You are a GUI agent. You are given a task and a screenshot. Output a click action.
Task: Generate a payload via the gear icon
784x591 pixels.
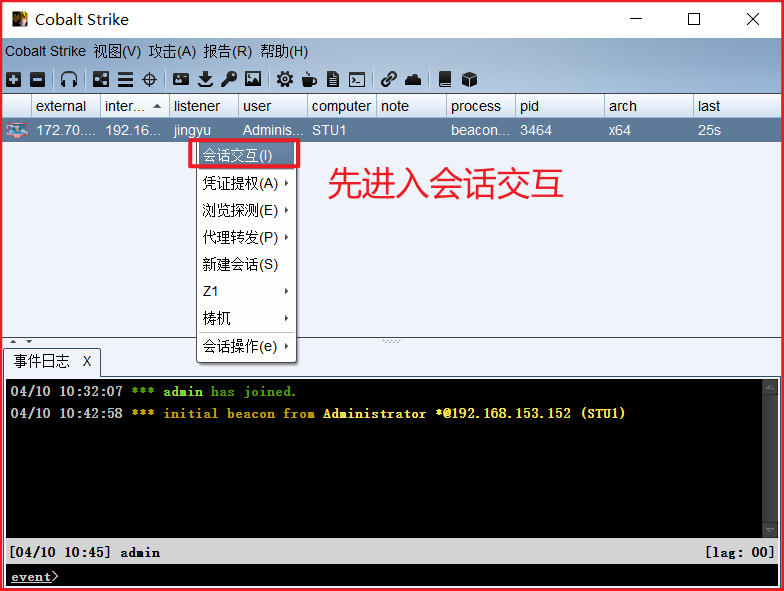tap(284, 79)
